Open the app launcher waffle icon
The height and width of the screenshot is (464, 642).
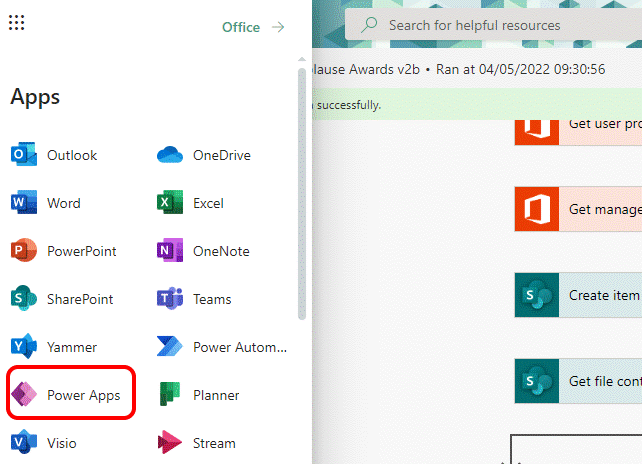[x=16, y=23]
